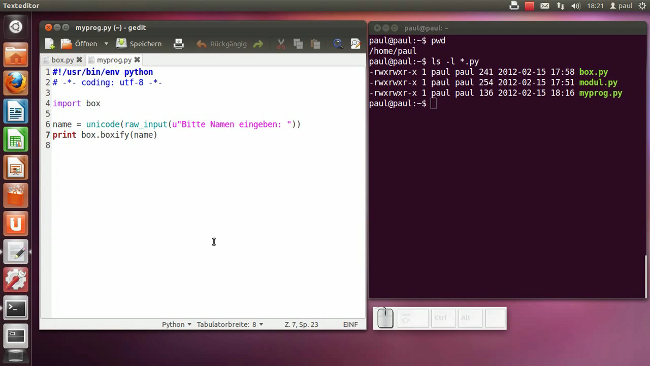
Task: Click the box.py filename in terminal listing
Action: click(594, 72)
